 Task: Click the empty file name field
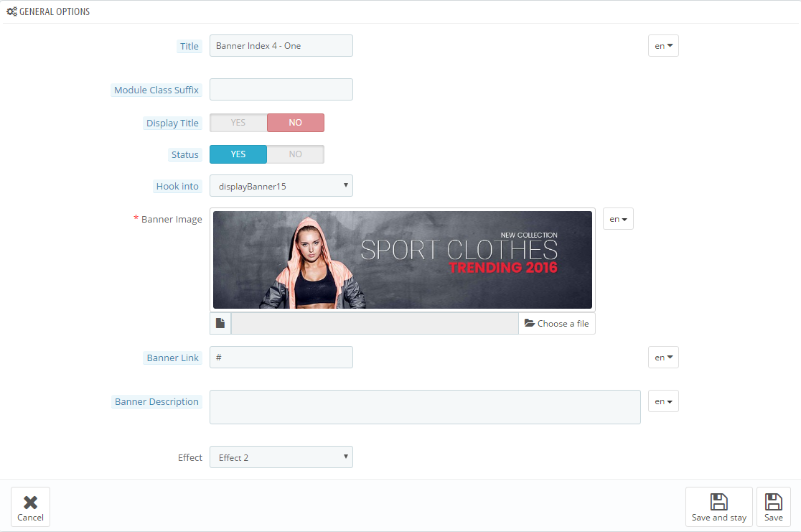tap(375, 324)
